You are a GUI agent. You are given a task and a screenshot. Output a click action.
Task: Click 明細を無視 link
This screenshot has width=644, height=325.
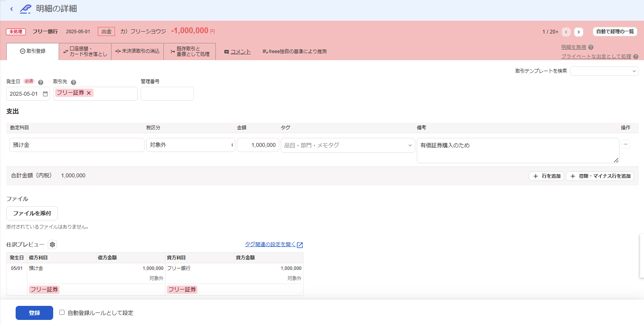pos(574,47)
